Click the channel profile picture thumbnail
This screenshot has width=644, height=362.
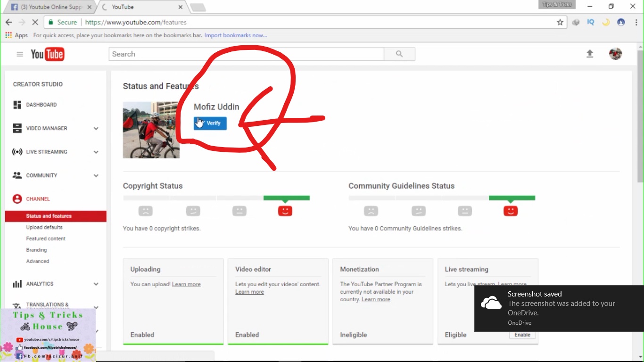(x=151, y=130)
